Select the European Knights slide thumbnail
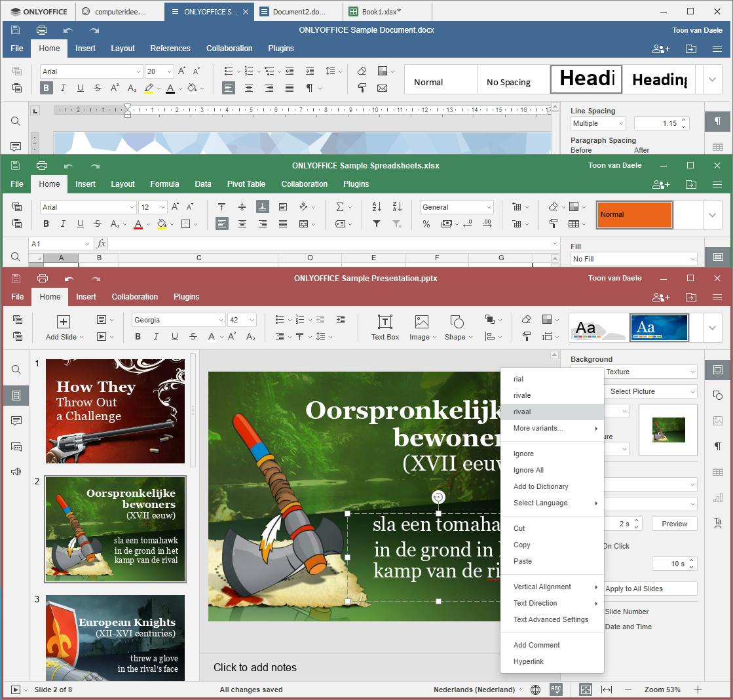 point(115,638)
